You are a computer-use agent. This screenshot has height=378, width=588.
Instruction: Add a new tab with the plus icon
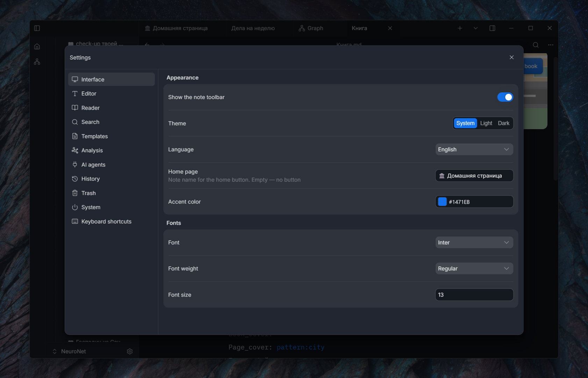pos(460,28)
